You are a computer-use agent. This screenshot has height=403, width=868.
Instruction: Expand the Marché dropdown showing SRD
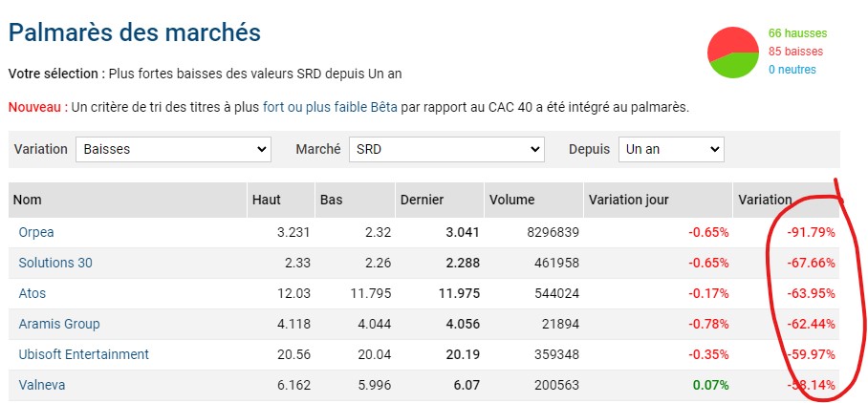point(446,149)
